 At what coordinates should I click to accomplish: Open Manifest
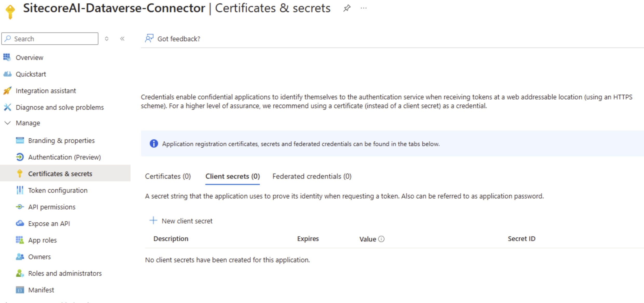point(41,290)
